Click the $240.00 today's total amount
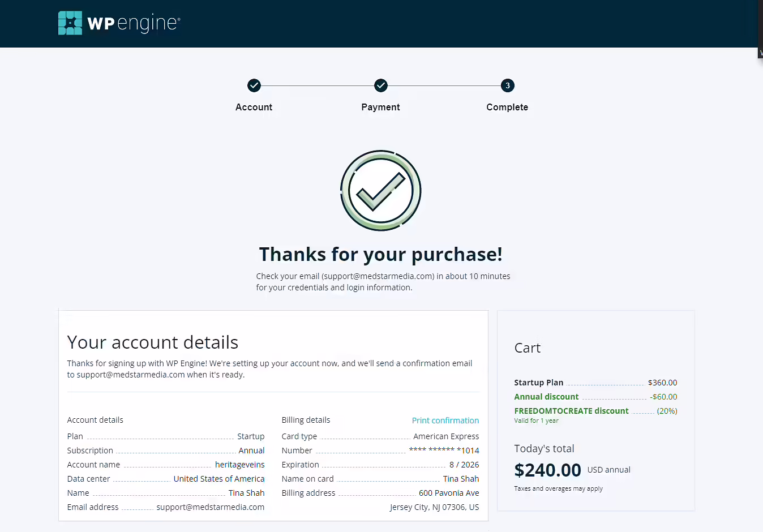Screen dimensions: 763x532 (547, 470)
